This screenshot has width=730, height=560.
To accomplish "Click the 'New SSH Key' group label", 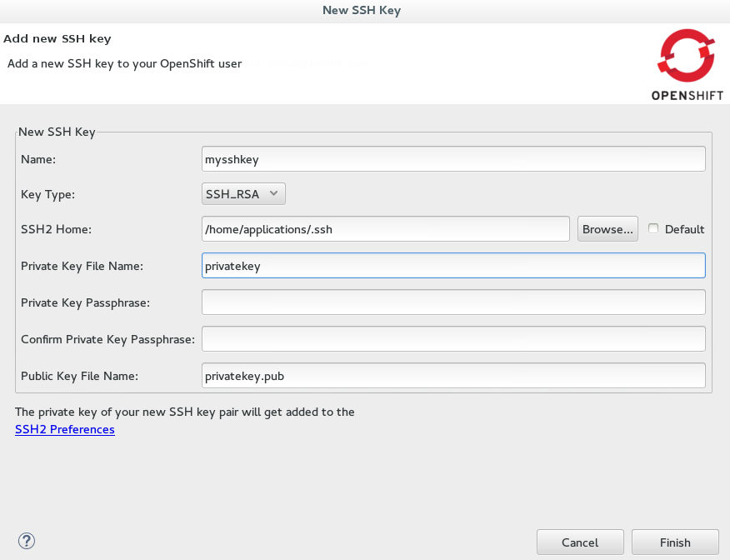I will tap(57, 132).
